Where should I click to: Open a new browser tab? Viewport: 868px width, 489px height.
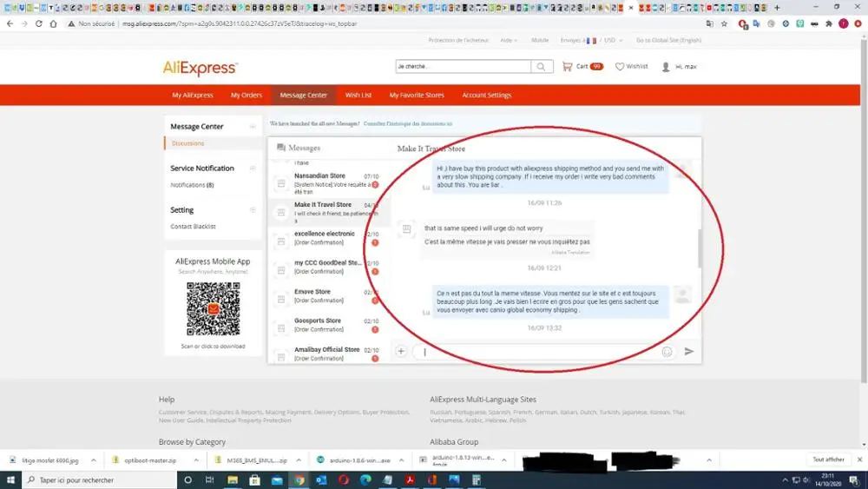(x=777, y=8)
